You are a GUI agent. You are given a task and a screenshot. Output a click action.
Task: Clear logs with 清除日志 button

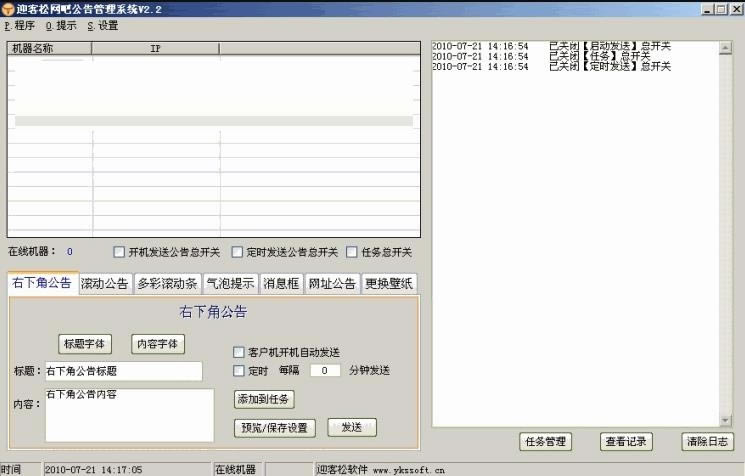(707, 442)
